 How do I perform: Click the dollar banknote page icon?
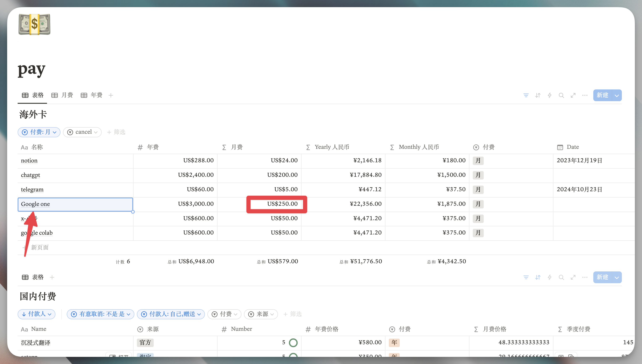click(34, 24)
